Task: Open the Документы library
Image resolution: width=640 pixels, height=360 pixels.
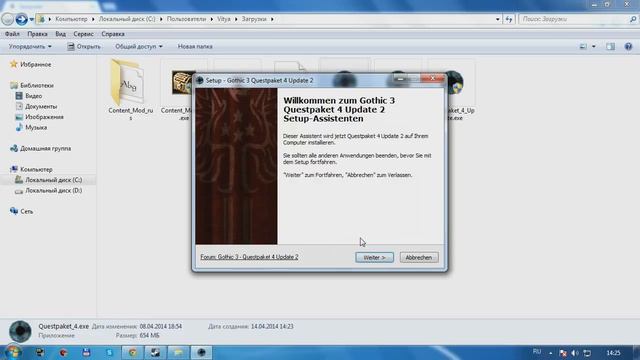Action: coord(41,107)
